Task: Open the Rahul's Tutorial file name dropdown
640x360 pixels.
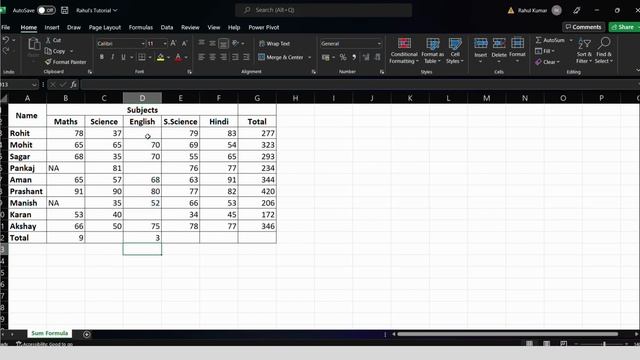Action: [x=96, y=10]
